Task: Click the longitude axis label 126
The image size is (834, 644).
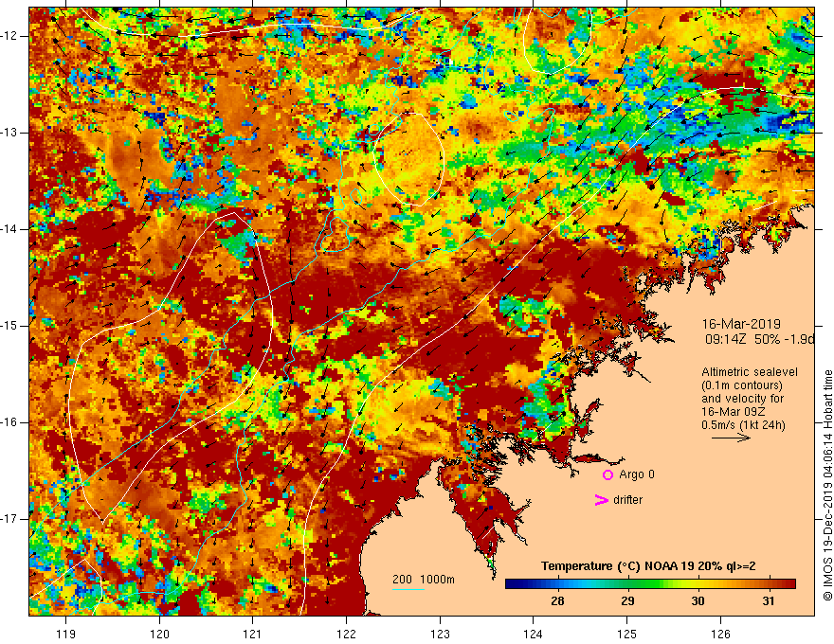Action: pyautogui.click(x=720, y=634)
